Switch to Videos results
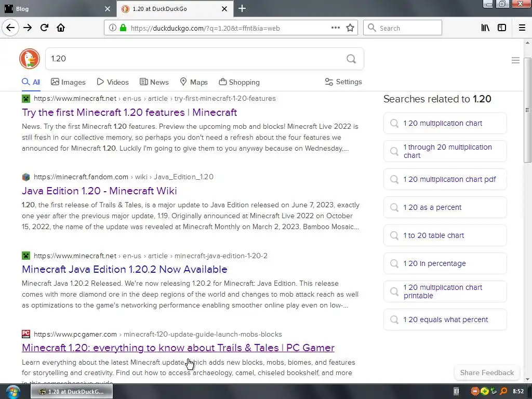Image resolution: width=532 pixels, height=399 pixels. click(113, 82)
